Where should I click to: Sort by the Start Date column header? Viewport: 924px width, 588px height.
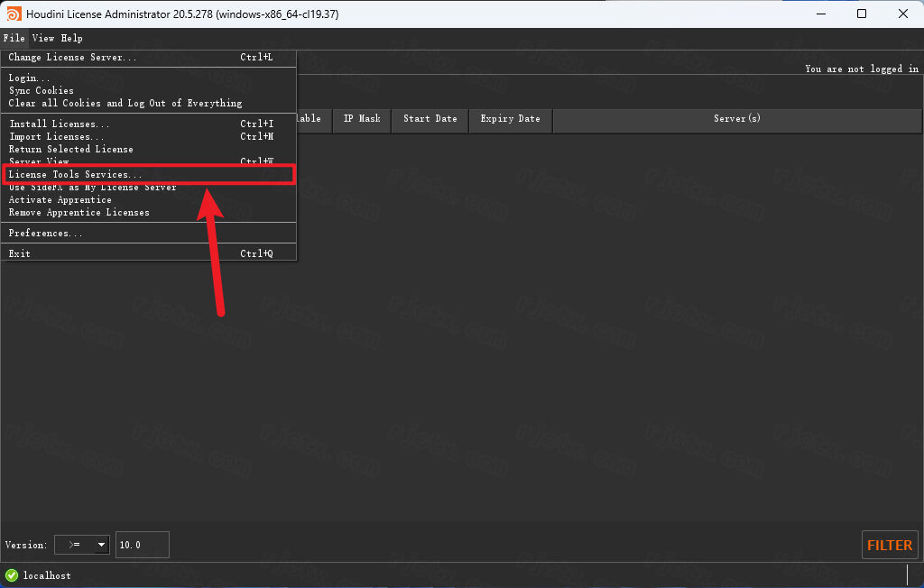pyautogui.click(x=430, y=119)
